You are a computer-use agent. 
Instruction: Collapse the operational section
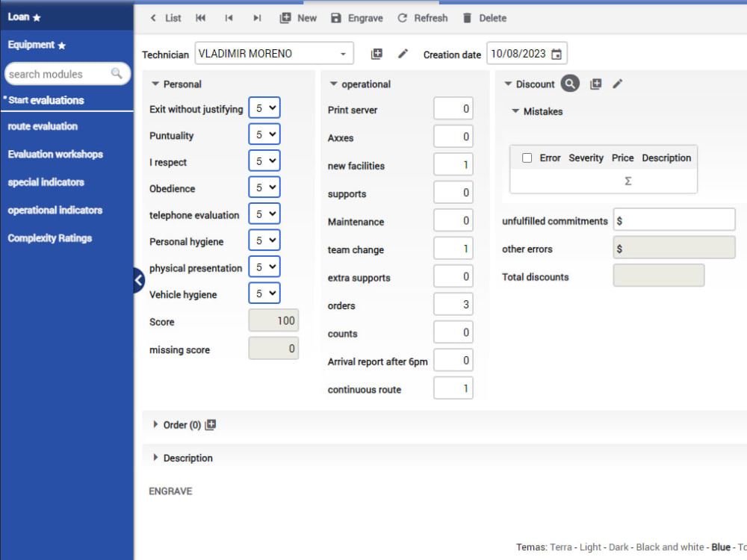(333, 84)
